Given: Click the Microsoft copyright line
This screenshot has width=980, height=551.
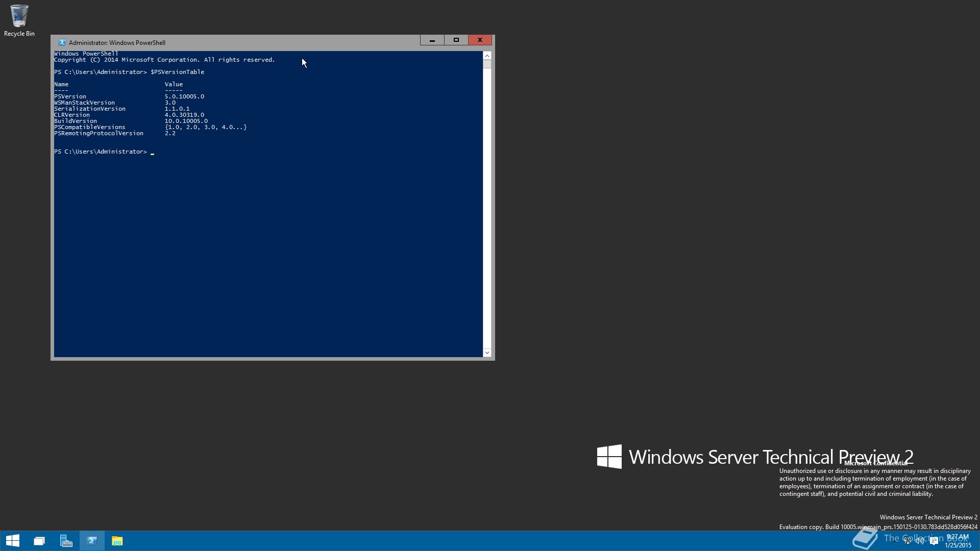Looking at the screenshot, I should pos(164,60).
